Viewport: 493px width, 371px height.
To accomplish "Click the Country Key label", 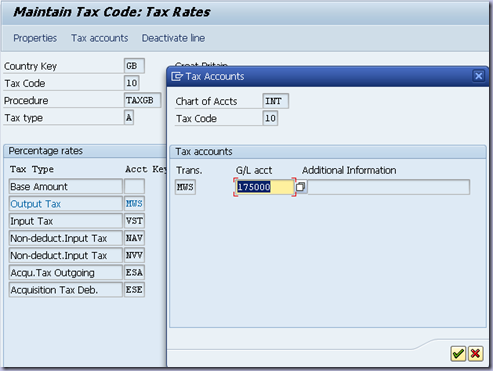I will click(x=30, y=66).
